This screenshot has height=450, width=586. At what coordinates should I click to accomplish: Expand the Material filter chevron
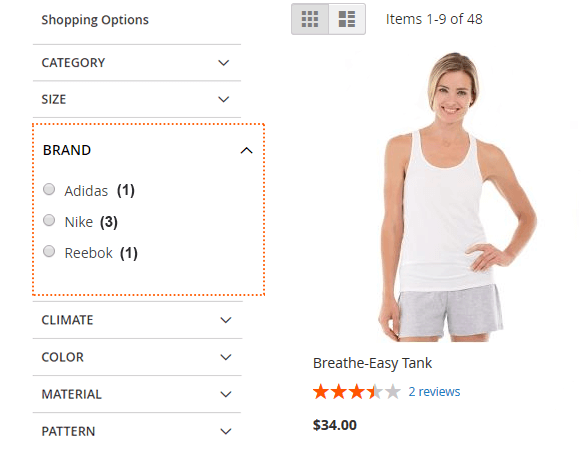(226, 394)
